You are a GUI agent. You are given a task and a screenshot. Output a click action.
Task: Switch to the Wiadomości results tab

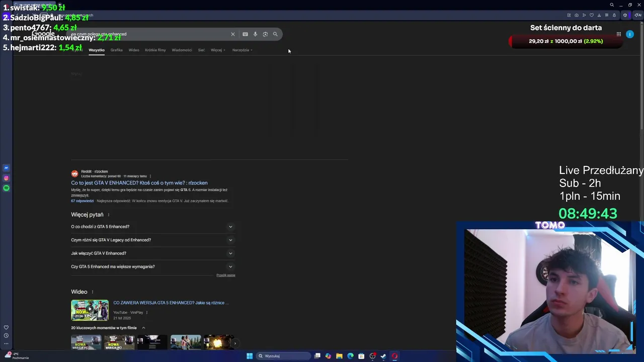click(182, 50)
